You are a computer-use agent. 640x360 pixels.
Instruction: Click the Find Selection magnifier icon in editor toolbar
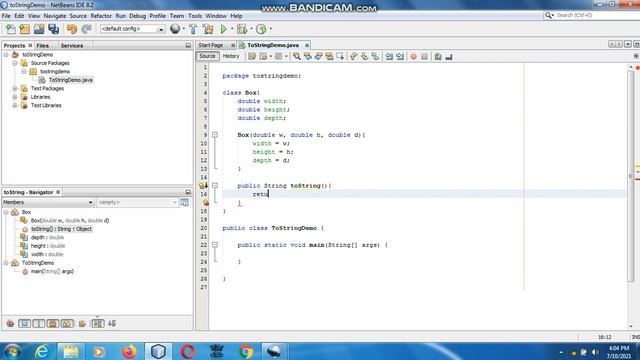(x=297, y=57)
